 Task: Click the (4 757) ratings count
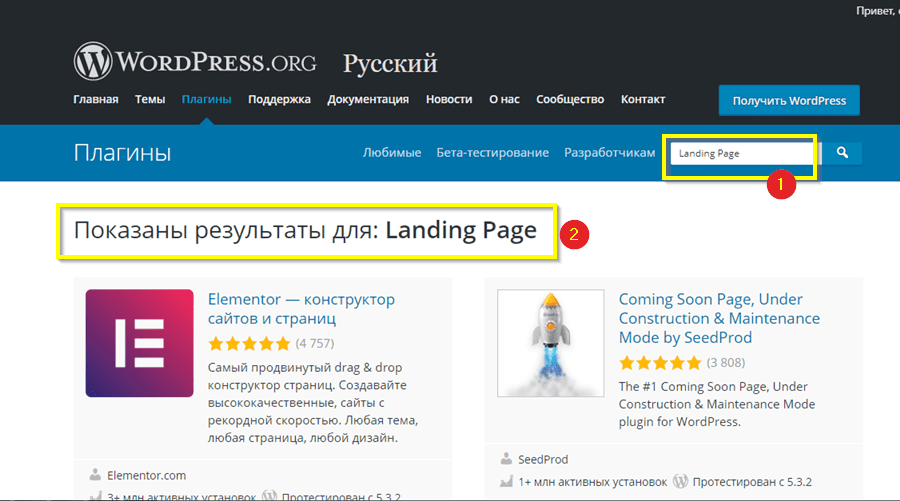315,344
